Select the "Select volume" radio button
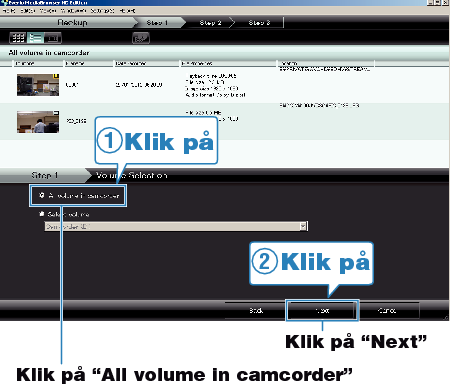This screenshot has height=386, width=450. 42,214
